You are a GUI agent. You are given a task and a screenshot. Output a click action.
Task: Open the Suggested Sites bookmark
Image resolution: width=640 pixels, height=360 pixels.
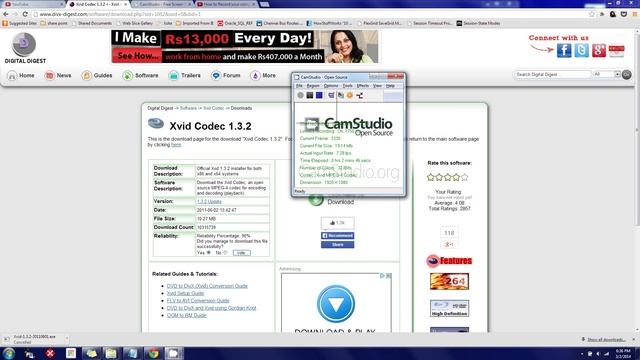20,23
